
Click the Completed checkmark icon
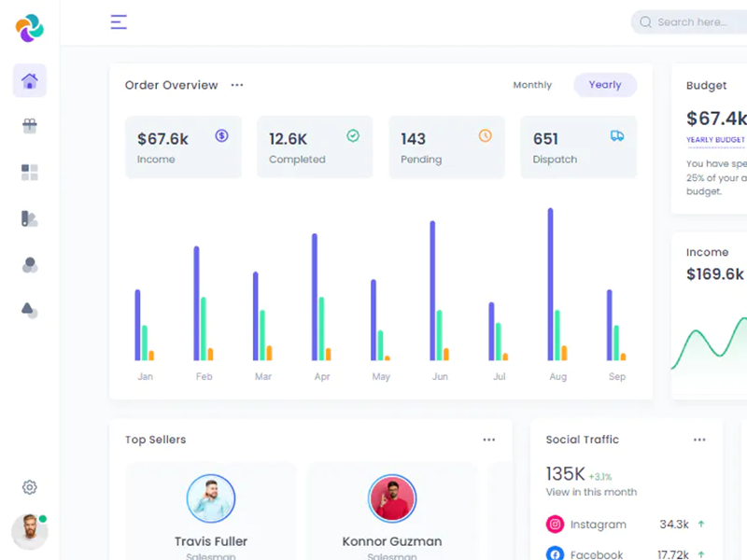coord(353,135)
